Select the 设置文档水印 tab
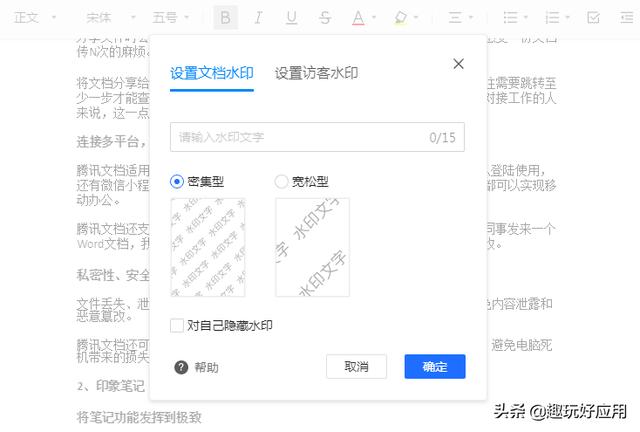The image size is (640, 432). tap(211, 73)
